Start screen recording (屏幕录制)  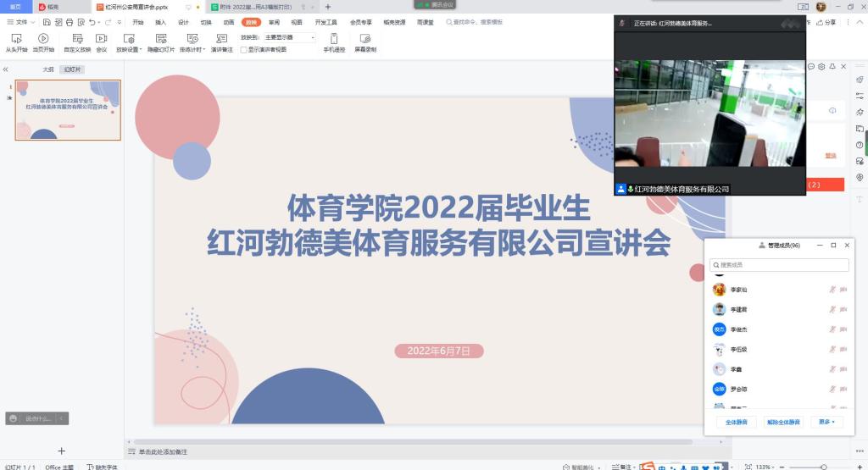click(365, 42)
